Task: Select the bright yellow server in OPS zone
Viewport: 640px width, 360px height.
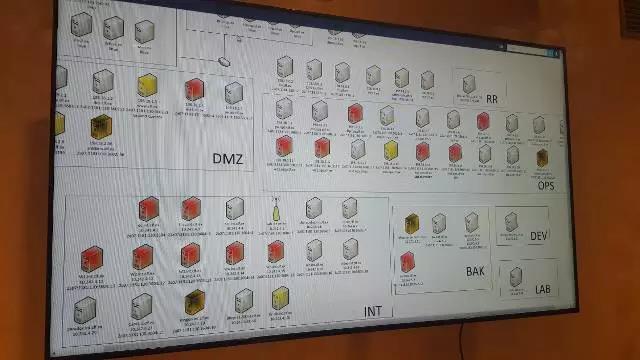Action: point(391,151)
